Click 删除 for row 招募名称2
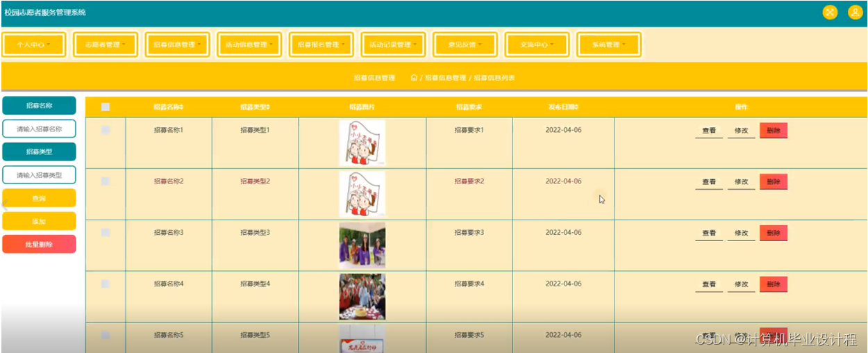This screenshot has width=868, height=353. (774, 182)
